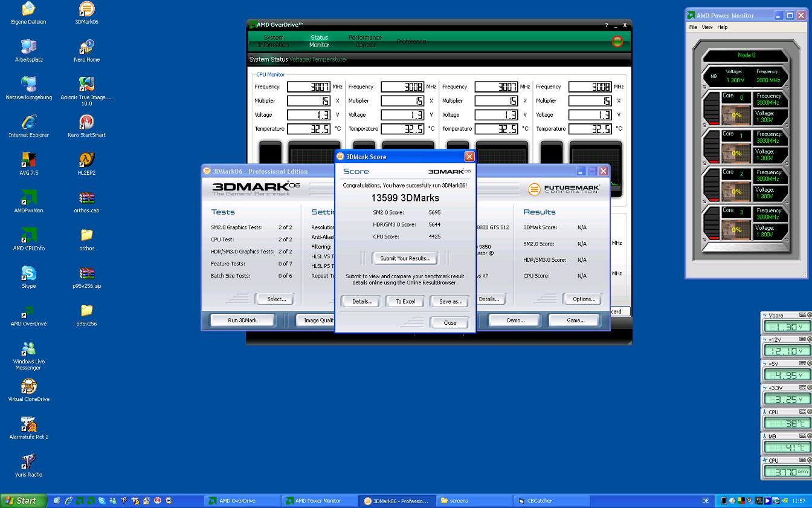Screen dimensions: 812x508
Task: Switch to AMD Power Monitor in the taskbar
Action: pos(319,501)
